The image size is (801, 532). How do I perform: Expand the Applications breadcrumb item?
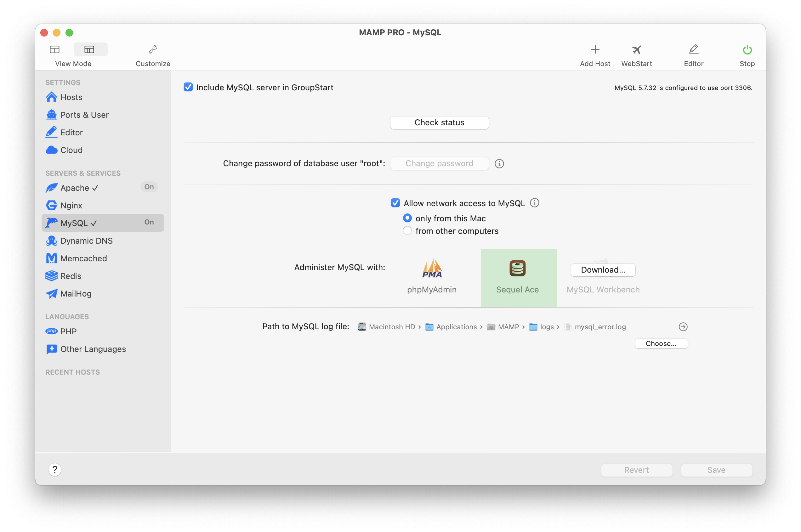[x=456, y=327]
